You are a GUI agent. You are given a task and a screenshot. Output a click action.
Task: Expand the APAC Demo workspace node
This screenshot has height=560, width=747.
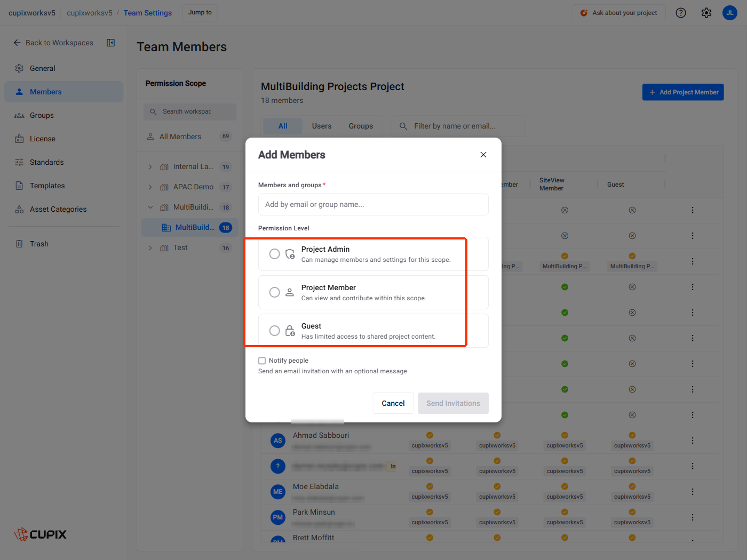click(x=150, y=187)
